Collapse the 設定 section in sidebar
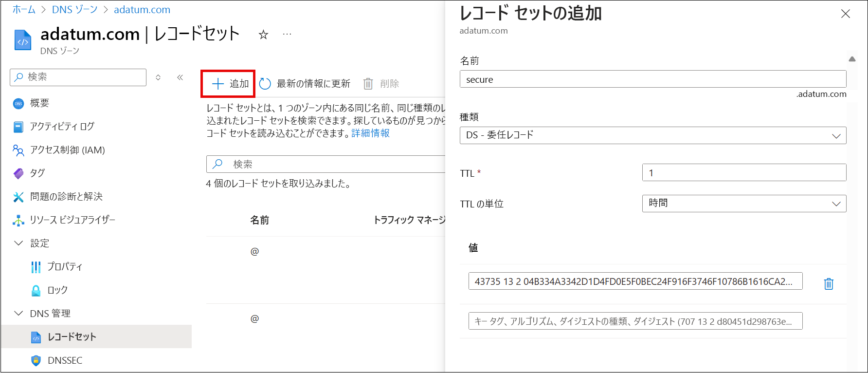 19,243
